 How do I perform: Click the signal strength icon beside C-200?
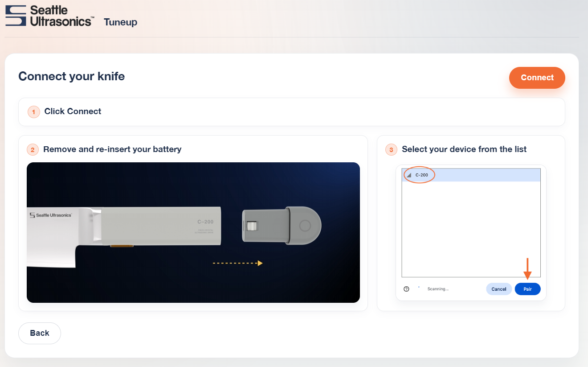409,175
